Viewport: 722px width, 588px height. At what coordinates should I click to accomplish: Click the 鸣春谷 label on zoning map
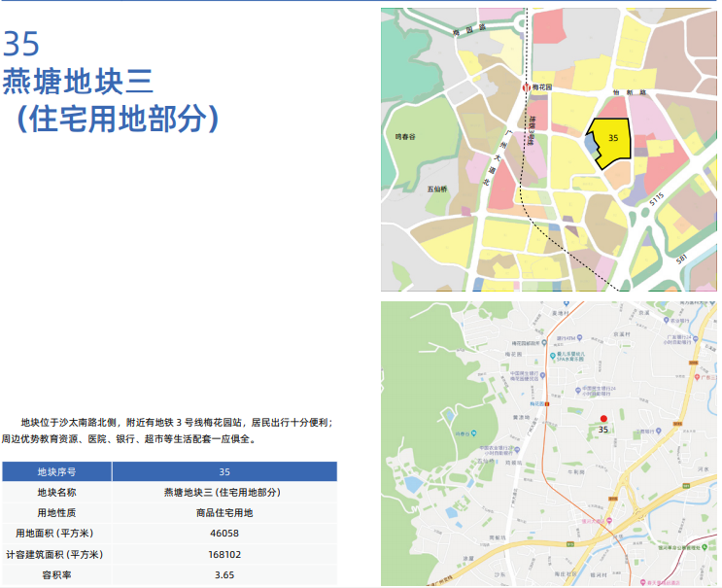(405, 137)
